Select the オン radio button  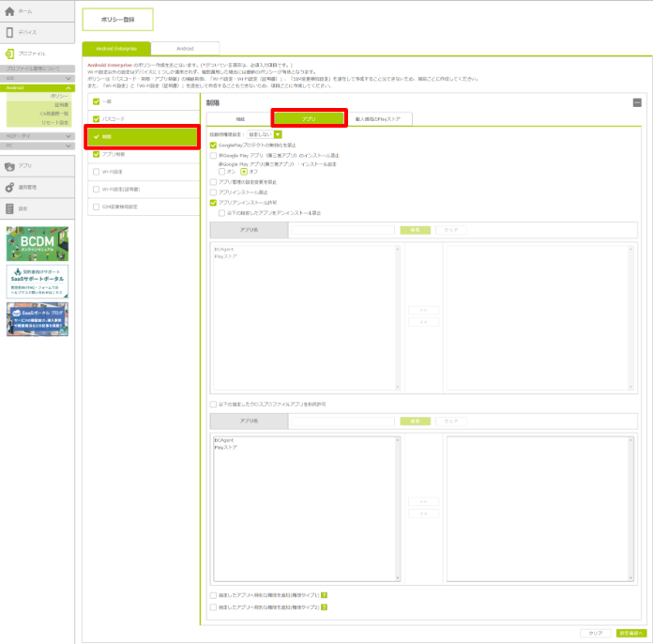coord(221,171)
